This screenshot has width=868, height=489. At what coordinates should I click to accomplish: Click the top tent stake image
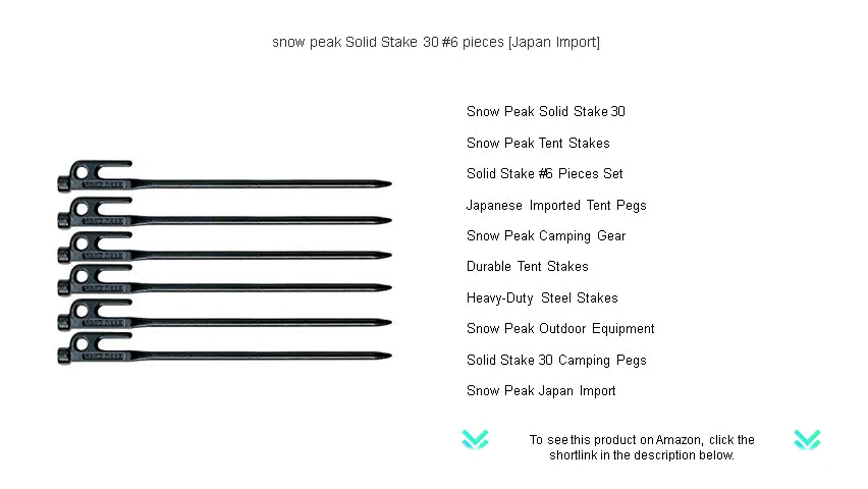225,176
